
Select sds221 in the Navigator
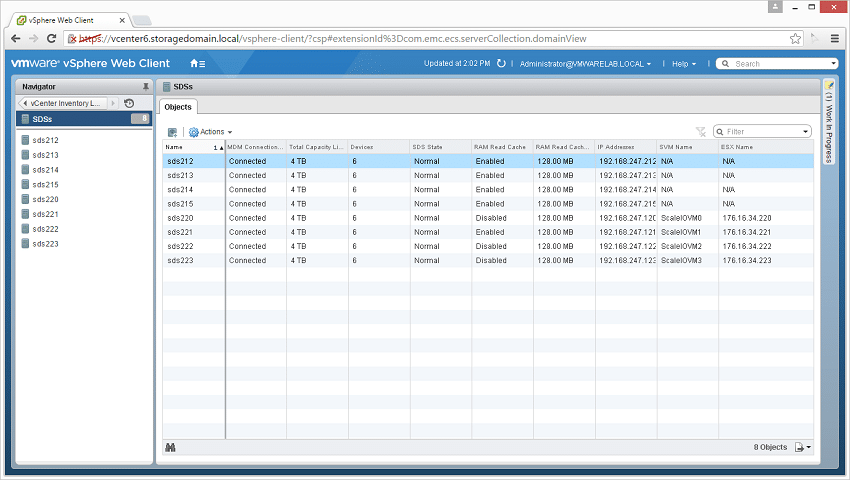point(45,214)
